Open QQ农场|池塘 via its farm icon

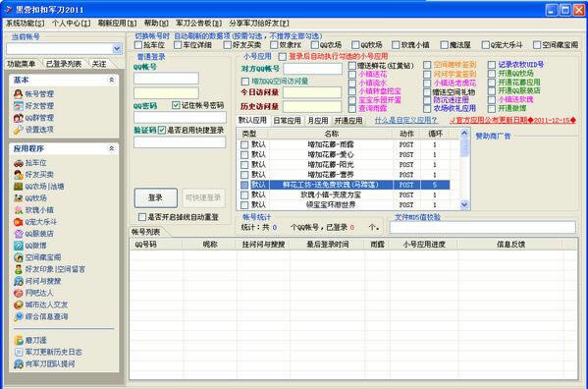coord(18,187)
